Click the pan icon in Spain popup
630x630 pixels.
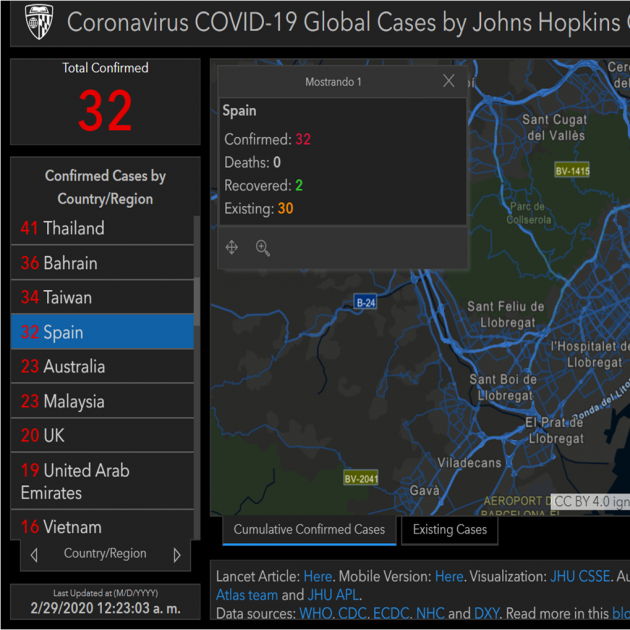pyautogui.click(x=232, y=247)
